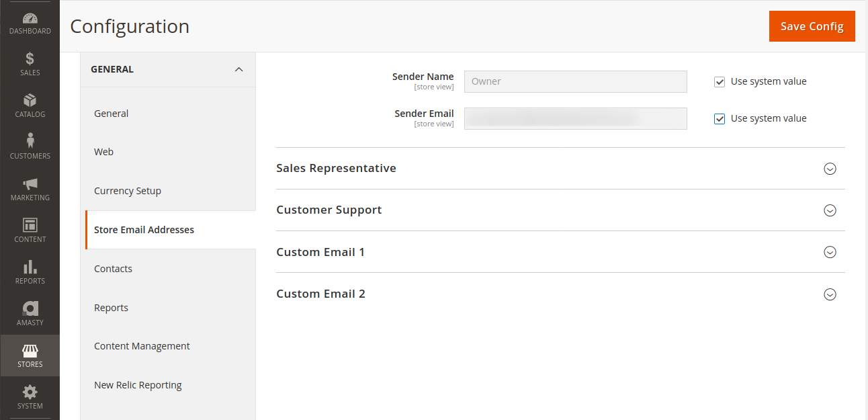
Task: Disable Use system value for Sender Email
Action: (x=720, y=118)
